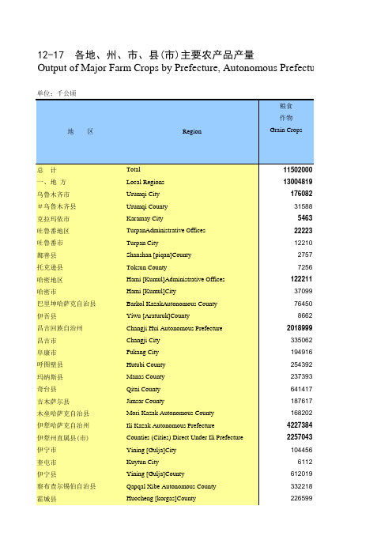
Task: Click 'Shanshan [piqan]County' cell
Action: tap(159, 255)
